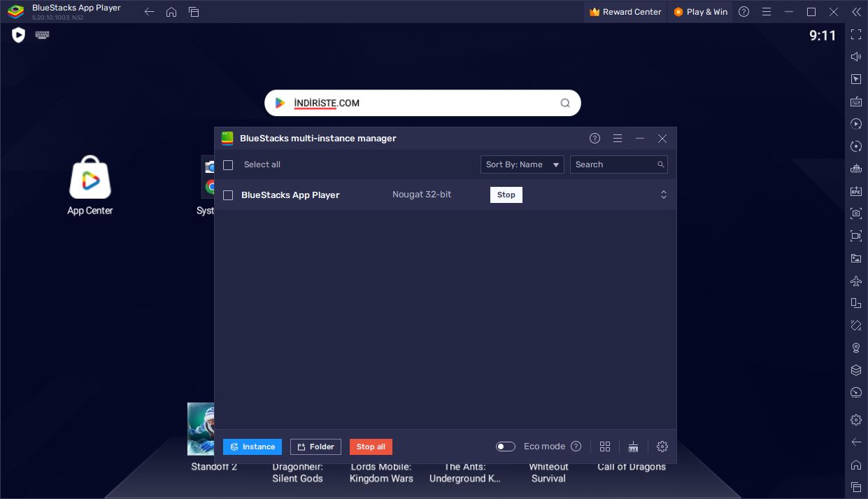Click the Install APK icon in the sidebar
Screen dimensions: 868x499
[856, 191]
